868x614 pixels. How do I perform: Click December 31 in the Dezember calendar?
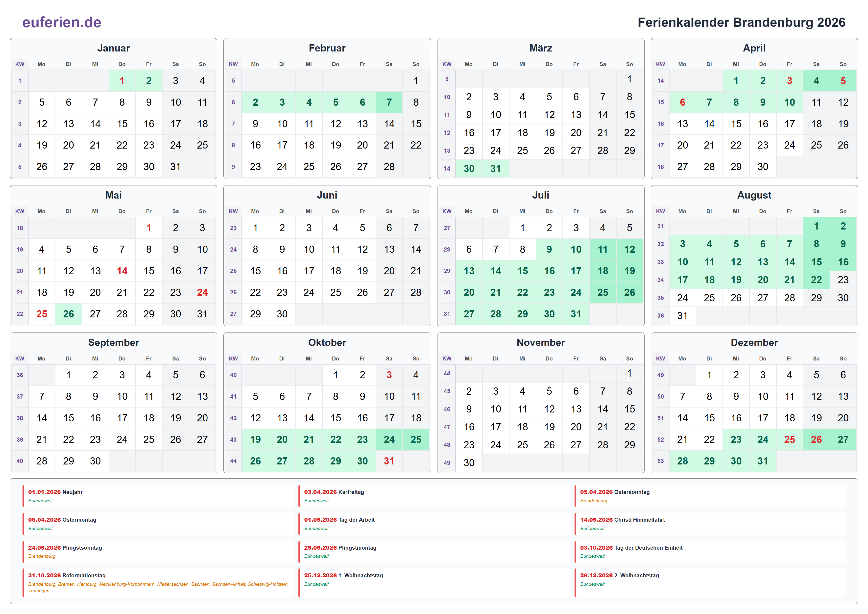click(763, 461)
